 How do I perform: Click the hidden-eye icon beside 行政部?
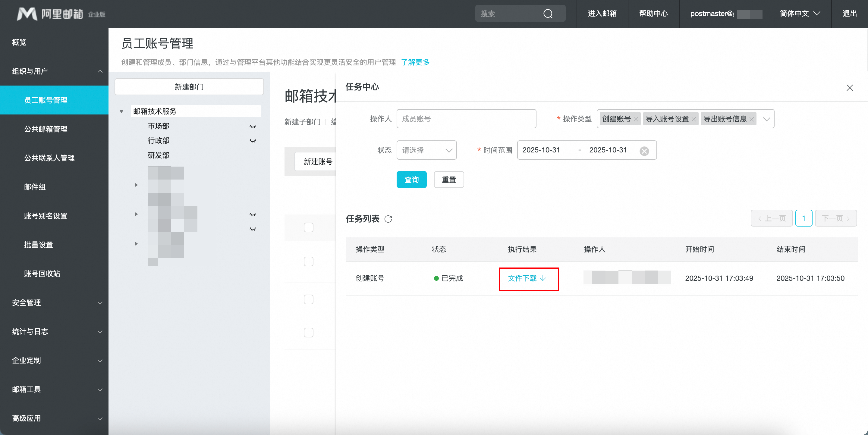pos(253,141)
